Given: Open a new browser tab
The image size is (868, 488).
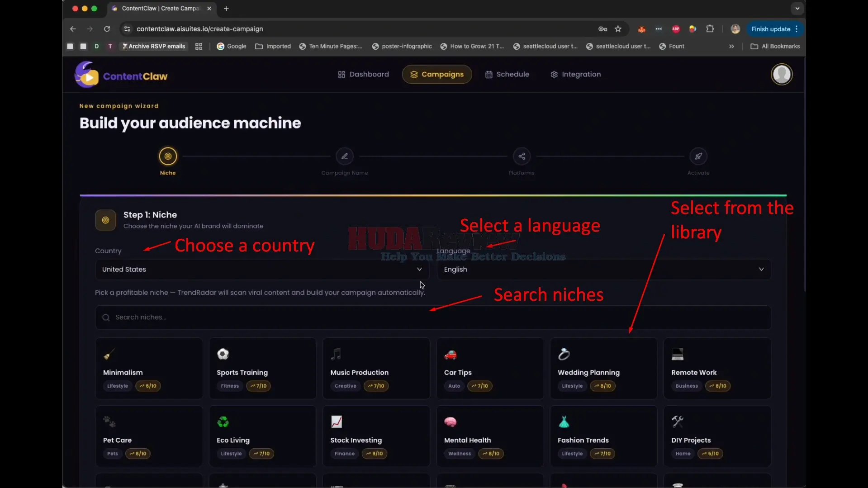Looking at the screenshot, I should coord(226,9).
